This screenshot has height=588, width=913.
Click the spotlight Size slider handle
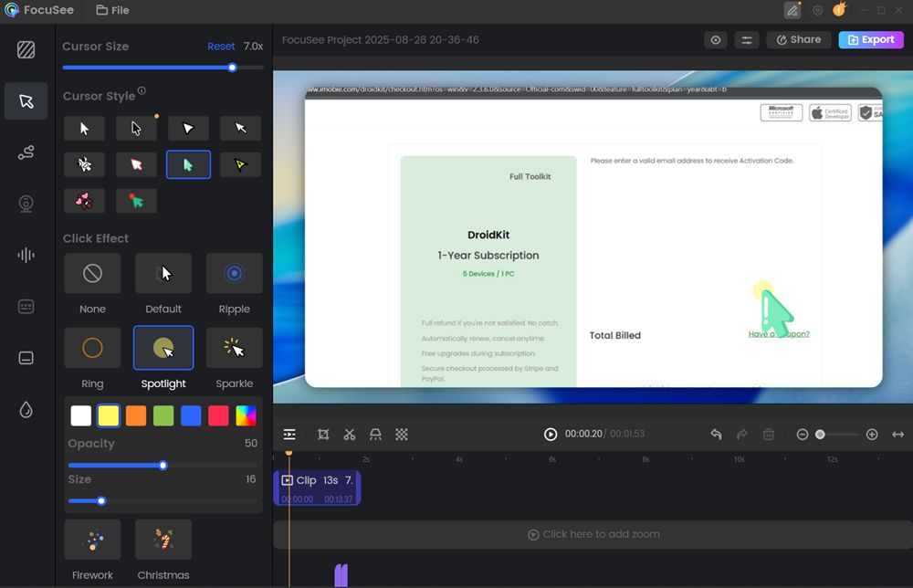101,500
